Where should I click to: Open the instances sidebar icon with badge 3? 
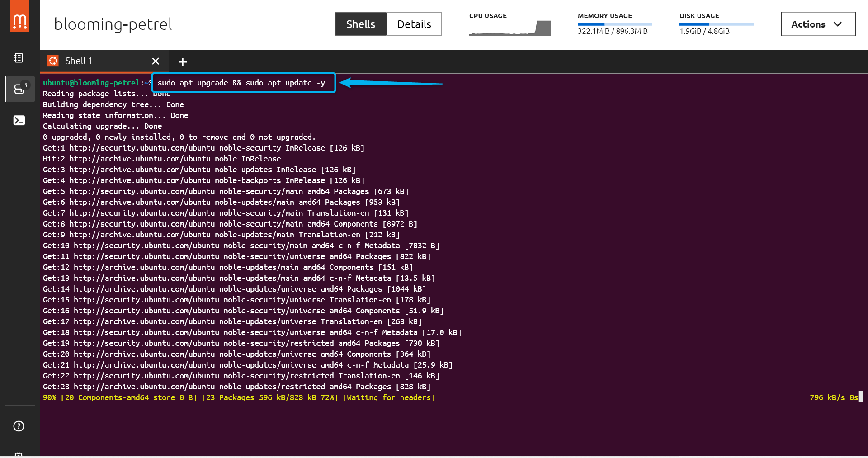click(x=20, y=89)
